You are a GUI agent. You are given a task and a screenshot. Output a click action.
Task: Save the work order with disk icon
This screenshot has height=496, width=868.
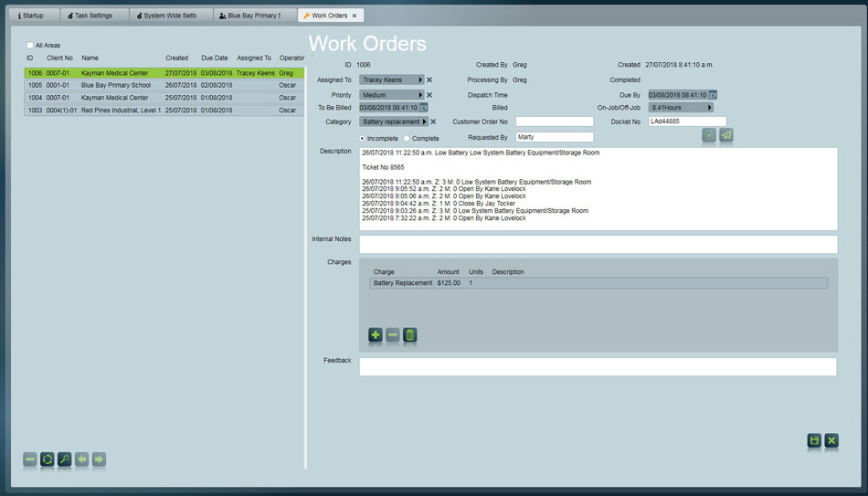[x=814, y=440]
